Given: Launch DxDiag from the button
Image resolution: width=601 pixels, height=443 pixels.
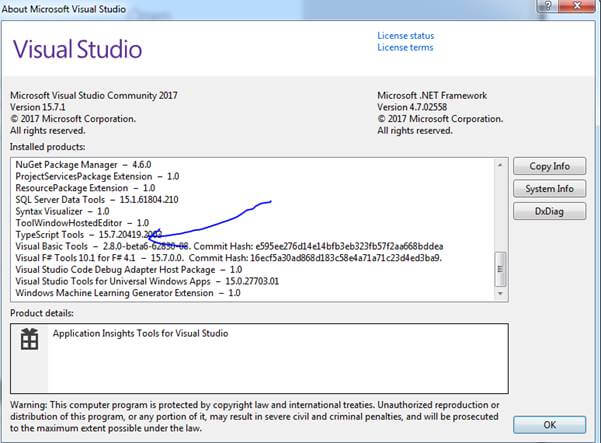Looking at the screenshot, I should pos(549,211).
